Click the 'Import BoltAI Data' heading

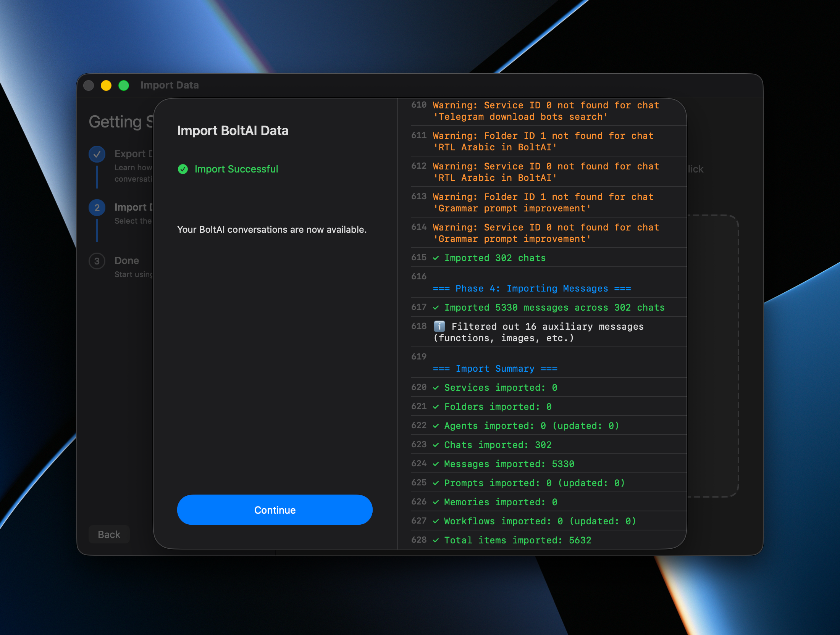point(233,131)
